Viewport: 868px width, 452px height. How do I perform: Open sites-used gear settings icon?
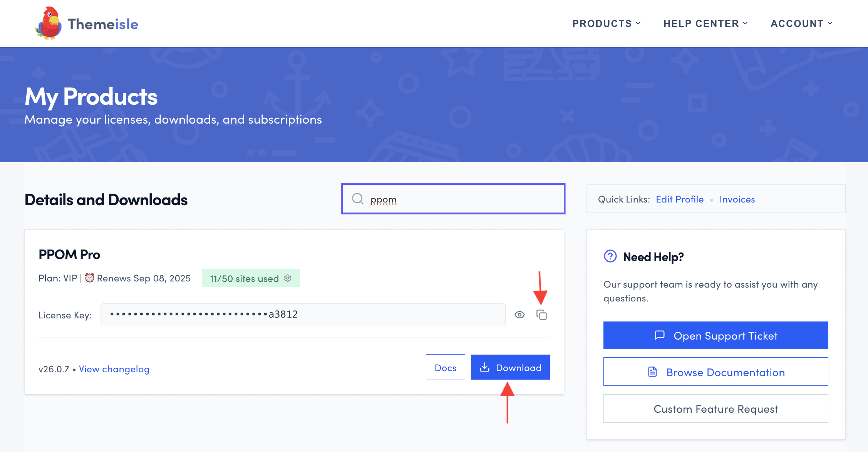(288, 278)
